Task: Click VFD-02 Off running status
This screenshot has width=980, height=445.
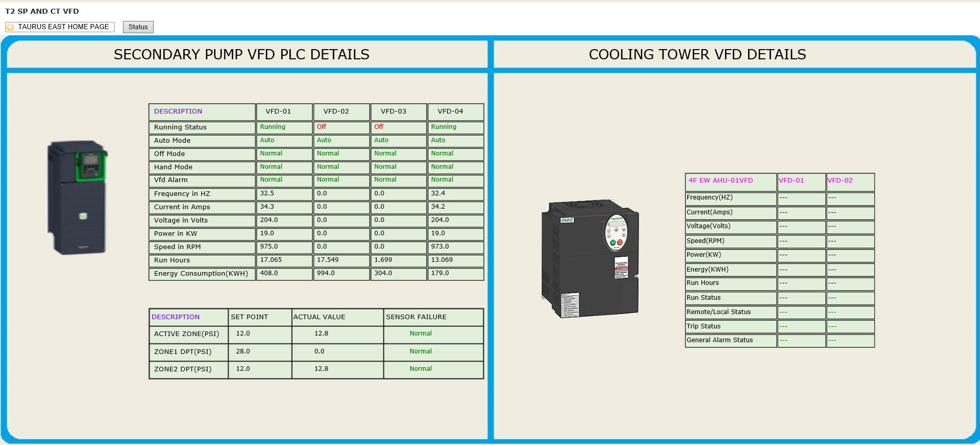Action: (322, 127)
